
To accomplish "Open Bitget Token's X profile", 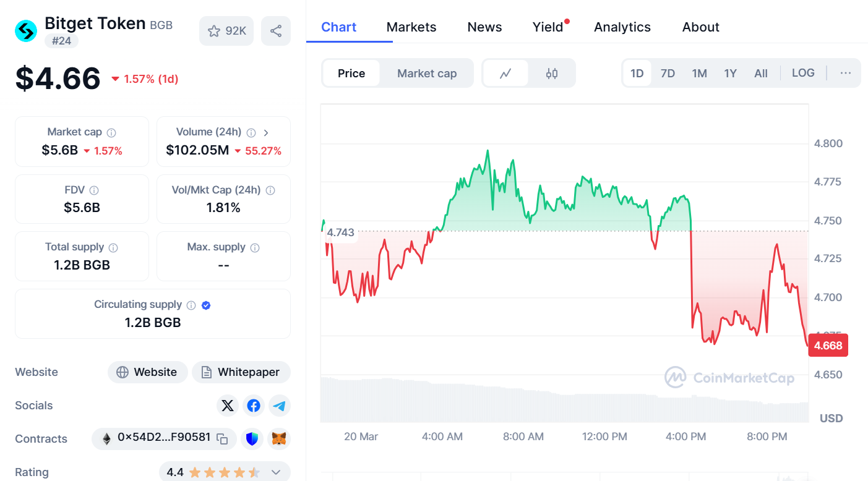I will click(x=228, y=406).
